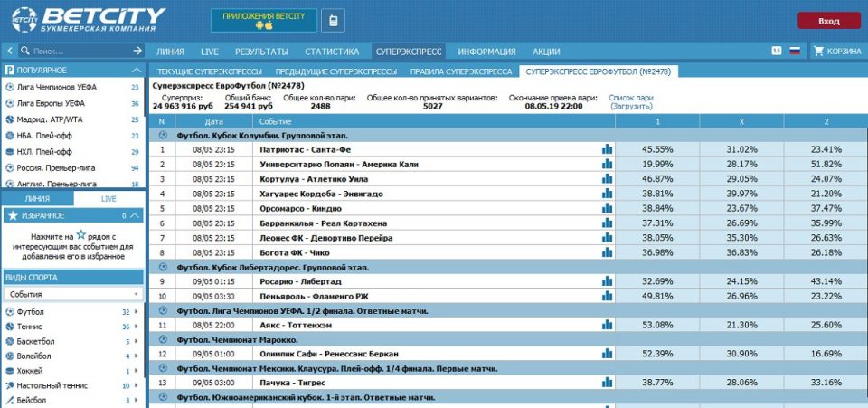Click the Russian flag language icon
Screen dimensions: 868x408
click(796, 52)
